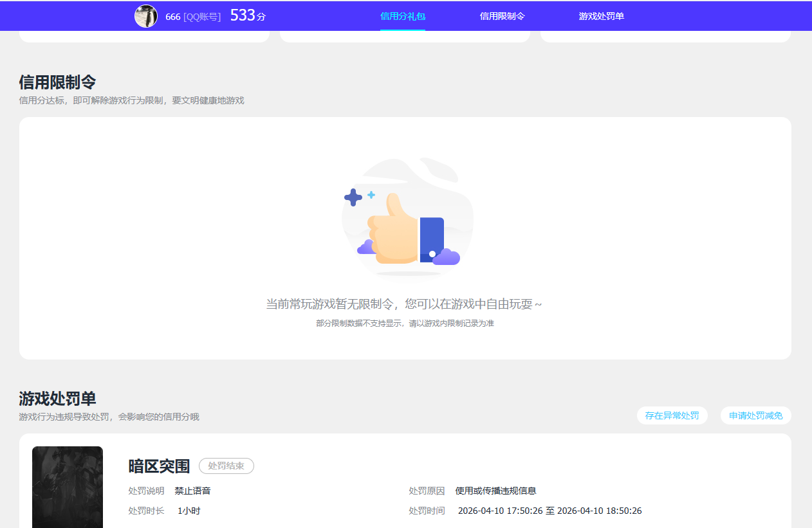
Task: Click the 部分限制数据不支持显示 note
Action: [405, 323]
